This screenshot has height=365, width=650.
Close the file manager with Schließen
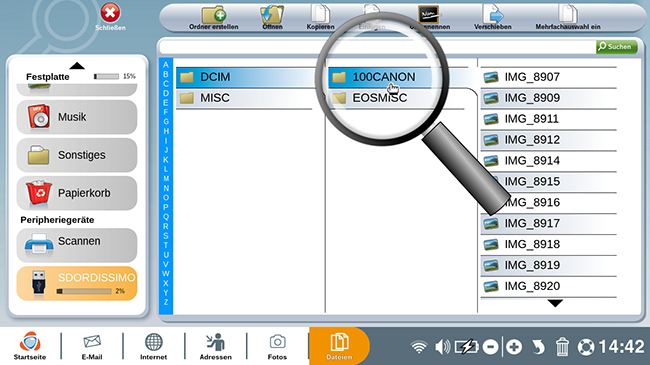110,17
